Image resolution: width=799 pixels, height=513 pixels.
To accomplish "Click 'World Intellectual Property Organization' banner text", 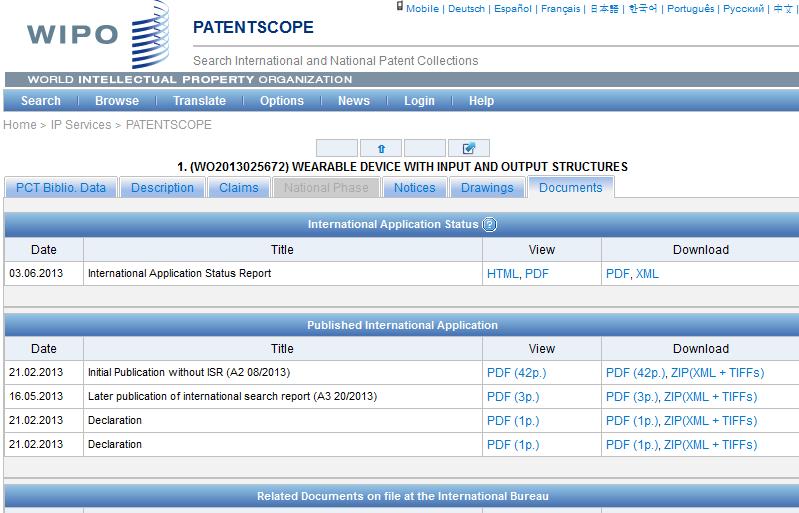I will 190,79.
